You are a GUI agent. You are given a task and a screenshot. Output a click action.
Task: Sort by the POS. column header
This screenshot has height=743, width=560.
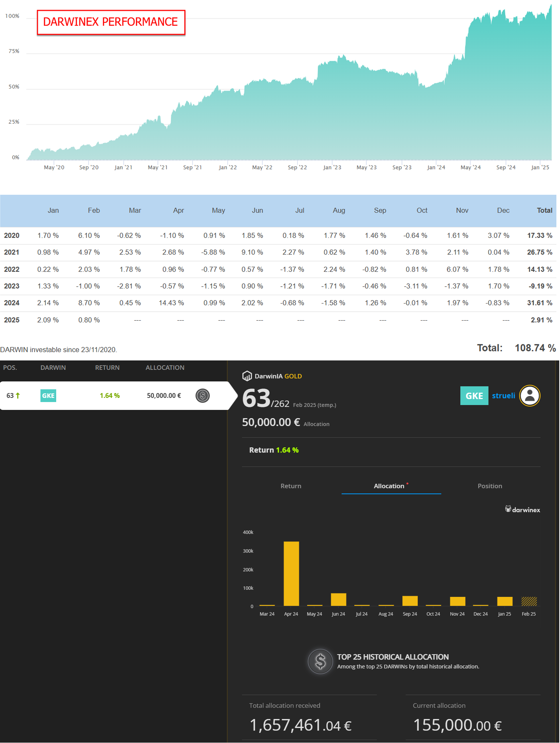click(10, 368)
